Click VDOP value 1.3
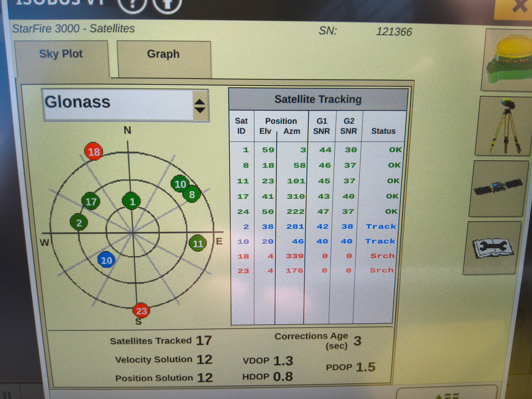The image size is (532, 399). click(x=283, y=361)
